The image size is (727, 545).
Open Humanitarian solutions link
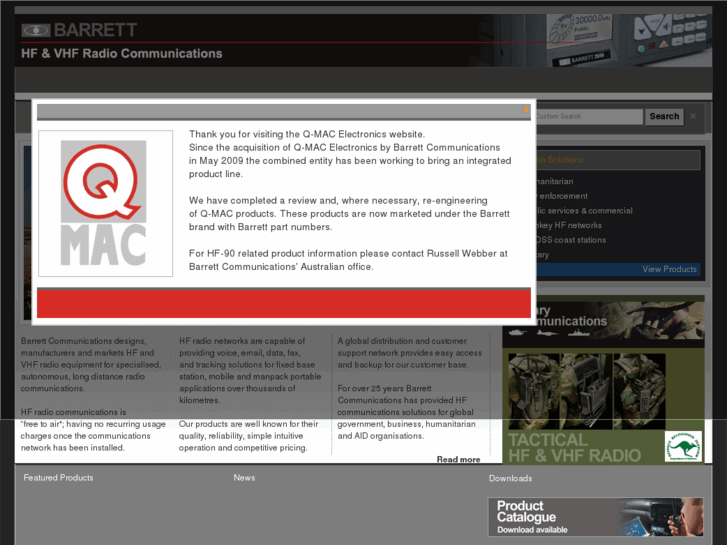tap(555, 181)
